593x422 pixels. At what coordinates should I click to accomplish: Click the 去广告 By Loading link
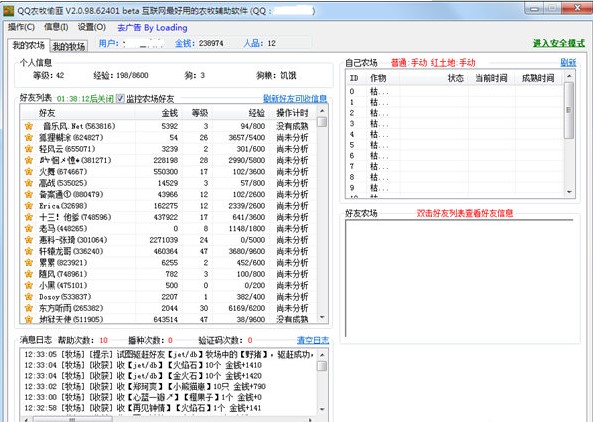pyautogui.click(x=152, y=28)
